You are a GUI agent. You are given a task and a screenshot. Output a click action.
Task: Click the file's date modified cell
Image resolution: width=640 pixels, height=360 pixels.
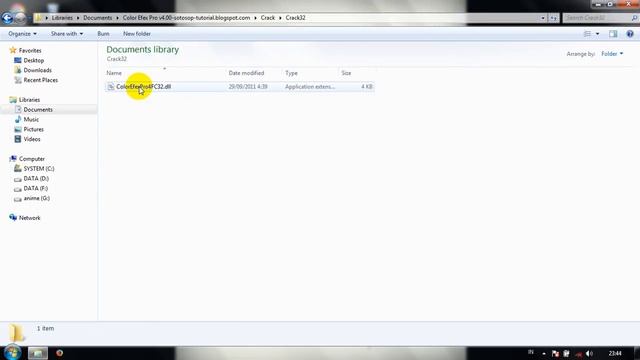coord(248,87)
